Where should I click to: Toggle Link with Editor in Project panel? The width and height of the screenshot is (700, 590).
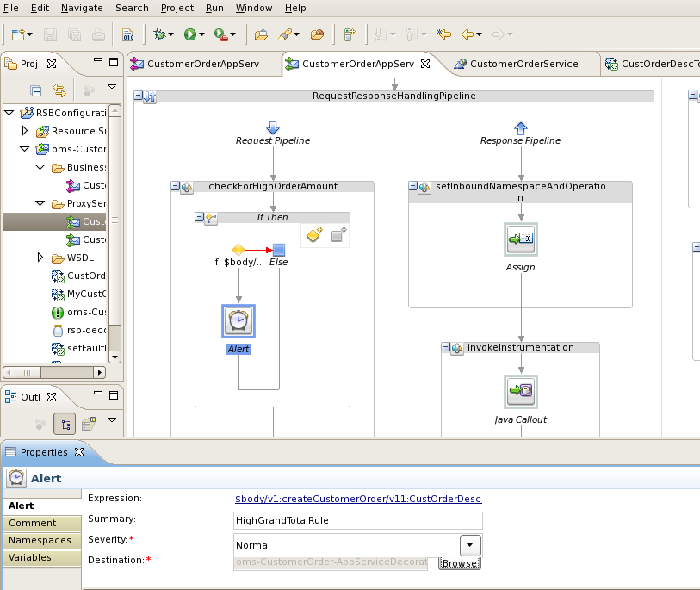[59, 90]
